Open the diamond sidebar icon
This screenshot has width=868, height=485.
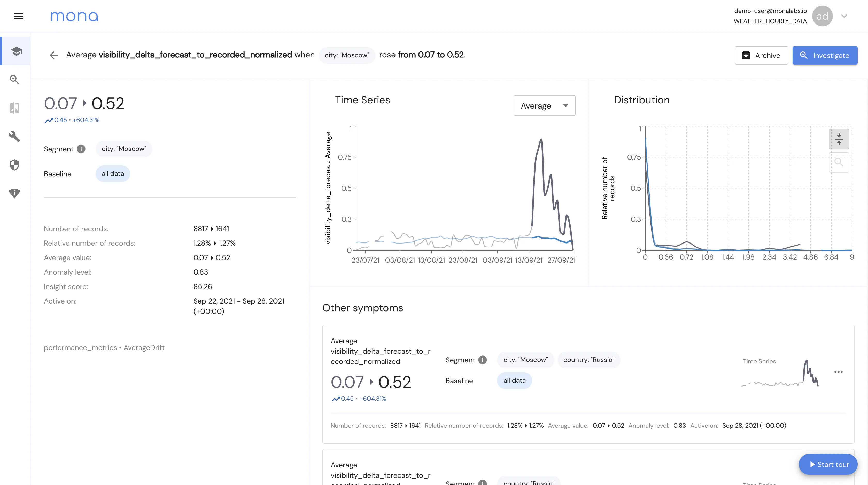[x=14, y=193]
